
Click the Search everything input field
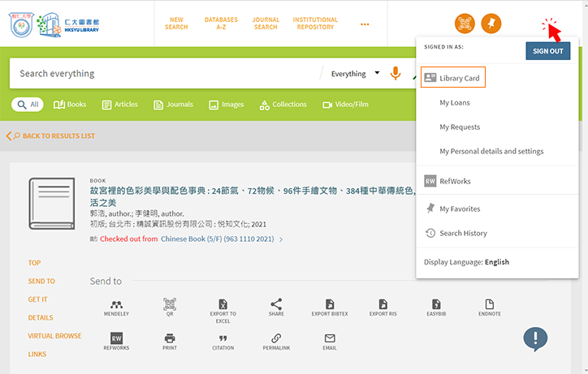click(x=162, y=74)
